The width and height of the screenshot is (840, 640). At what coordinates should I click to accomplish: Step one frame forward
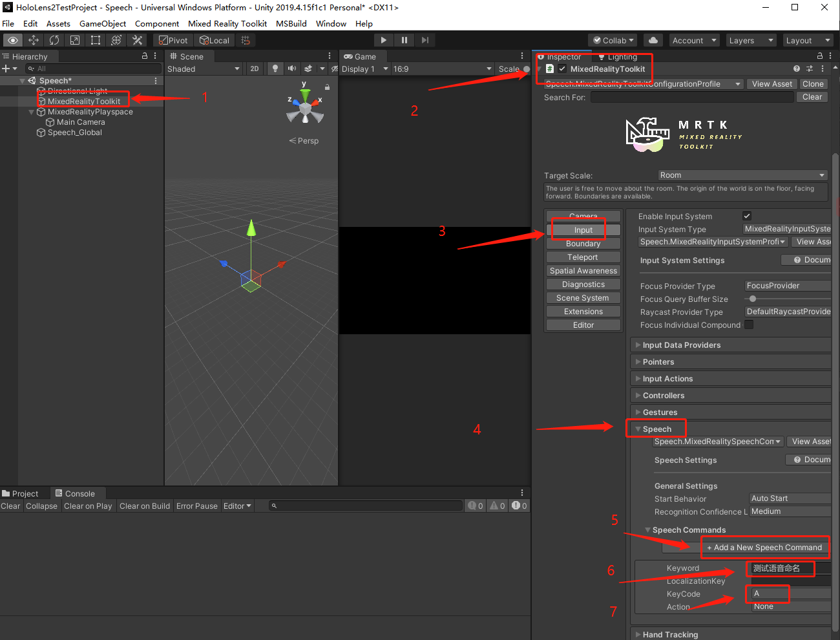click(425, 40)
